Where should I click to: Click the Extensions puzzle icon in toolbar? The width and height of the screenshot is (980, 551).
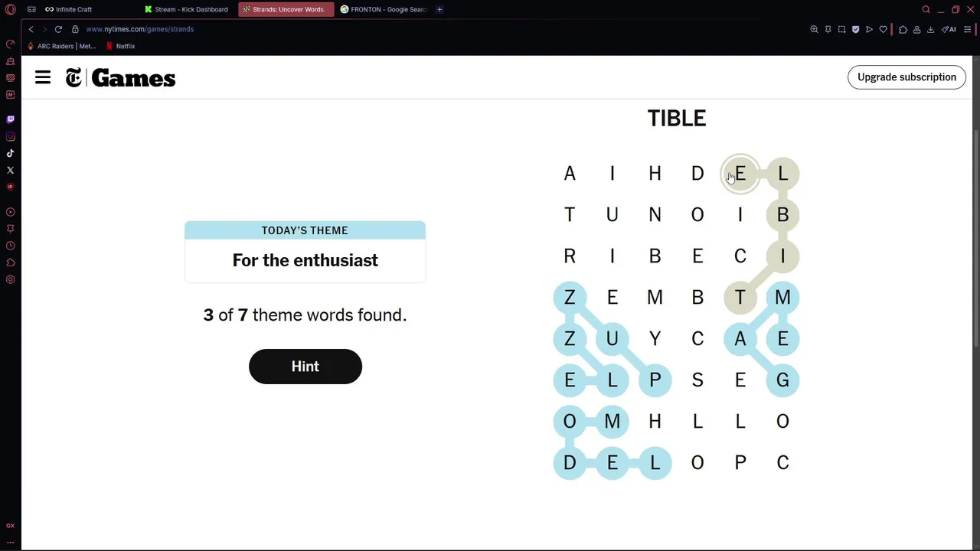[903, 29]
